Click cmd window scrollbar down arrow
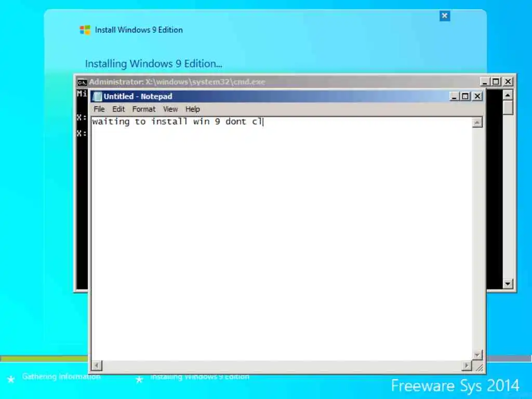Screen dimensions: 532x399 click(508, 283)
